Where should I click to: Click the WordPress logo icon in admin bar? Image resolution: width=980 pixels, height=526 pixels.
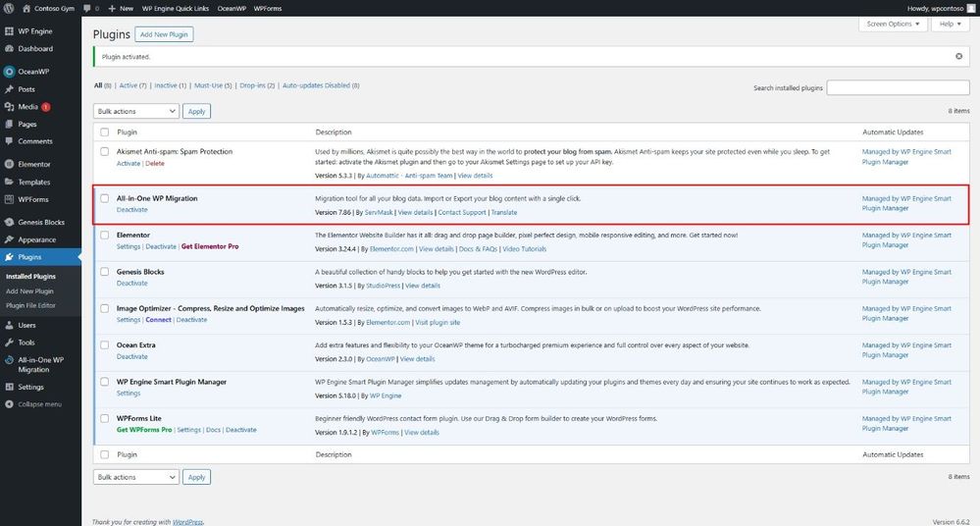(9, 8)
